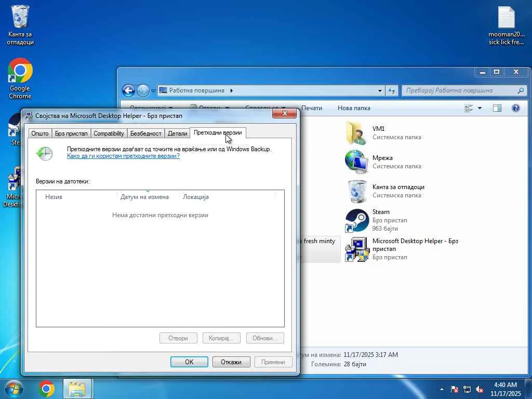532x399 pixels.
Task: Select the mooman20 text file on desktop
Action: pos(506,25)
